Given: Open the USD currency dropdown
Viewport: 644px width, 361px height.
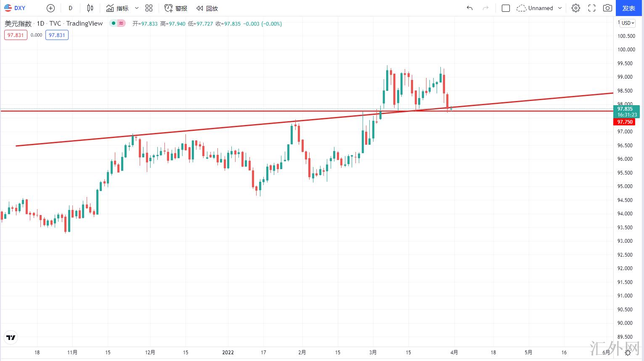Looking at the screenshot, I should (x=628, y=23).
